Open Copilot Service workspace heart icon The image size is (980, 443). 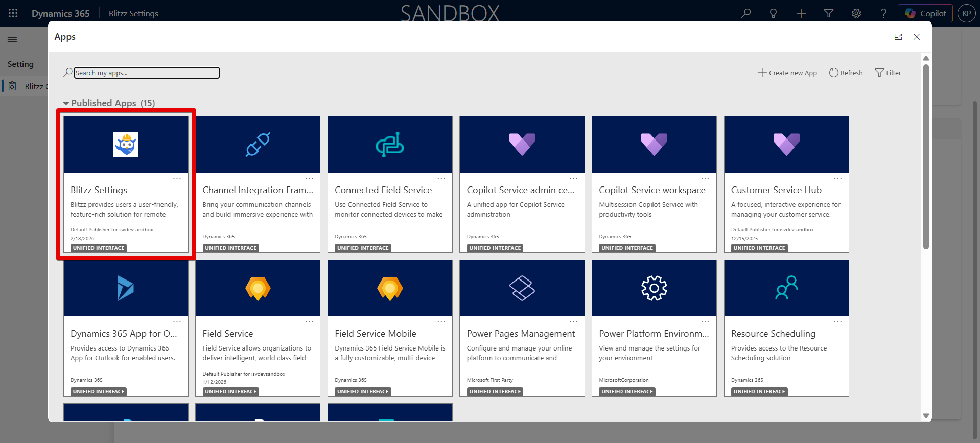(x=654, y=145)
